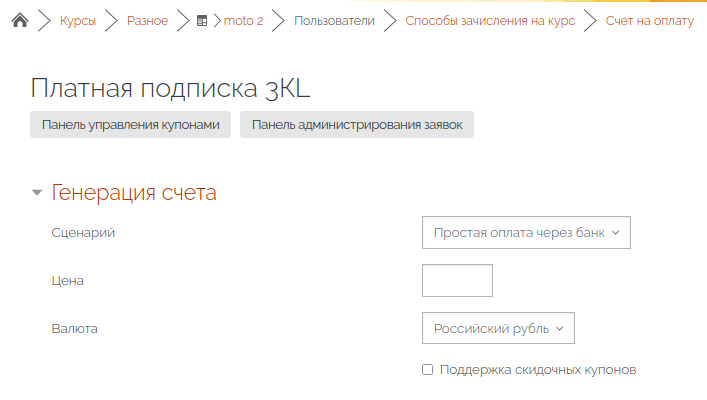The image size is (707, 400).
Task: Click the chevron arrow in Валюта select
Action: (560, 329)
